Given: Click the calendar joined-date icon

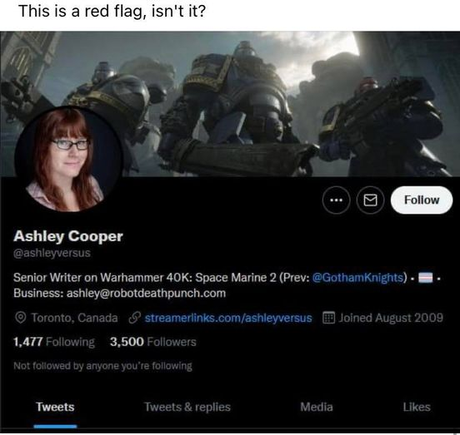Looking at the screenshot, I should coord(328,318).
